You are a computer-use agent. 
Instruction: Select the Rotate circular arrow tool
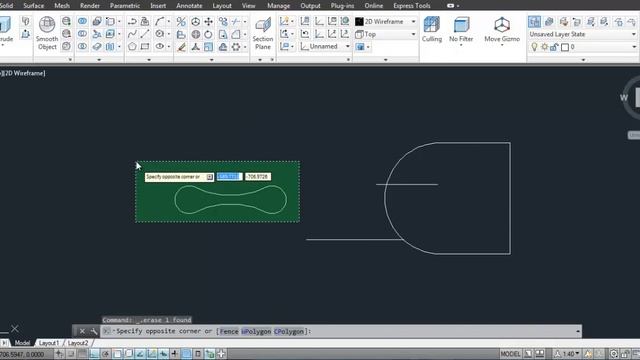[x=209, y=34]
